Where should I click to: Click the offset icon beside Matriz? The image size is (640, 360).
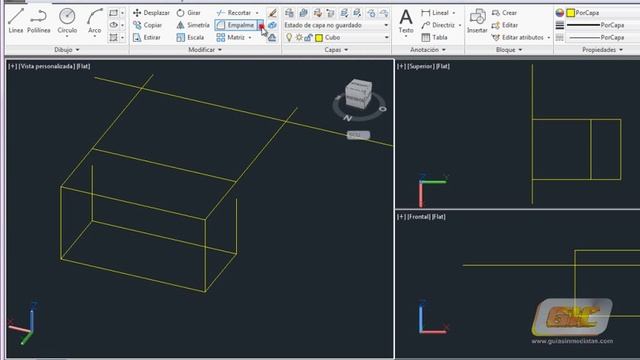(x=273, y=38)
